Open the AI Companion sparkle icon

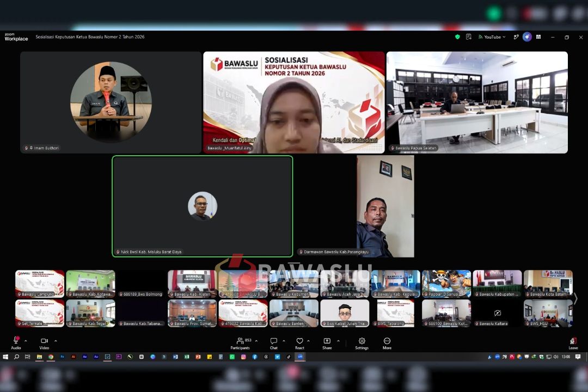[527, 37]
